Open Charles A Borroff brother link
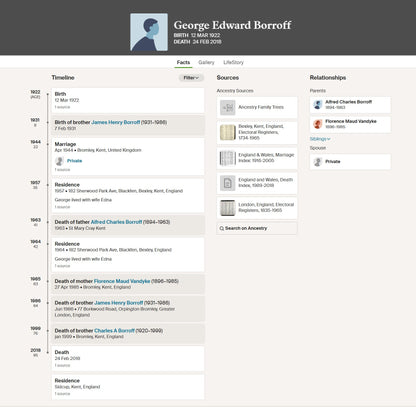 pyautogui.click(x=114, y=331)
